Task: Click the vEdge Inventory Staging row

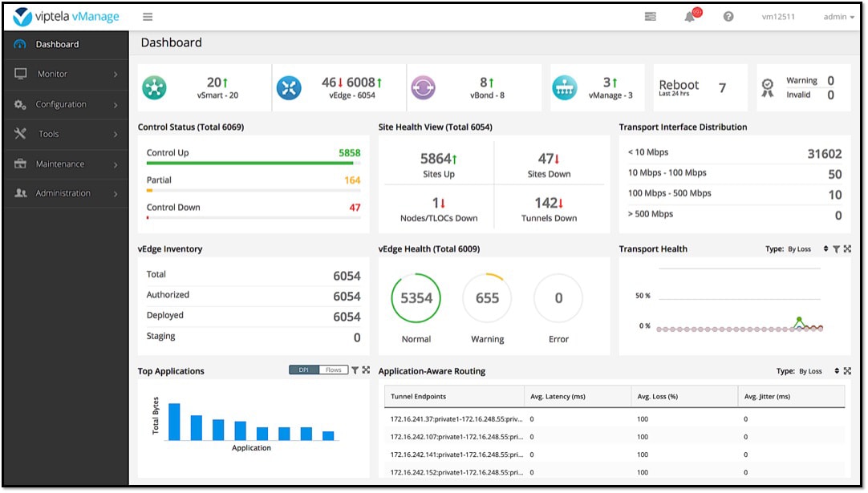Action: [254, 337]
